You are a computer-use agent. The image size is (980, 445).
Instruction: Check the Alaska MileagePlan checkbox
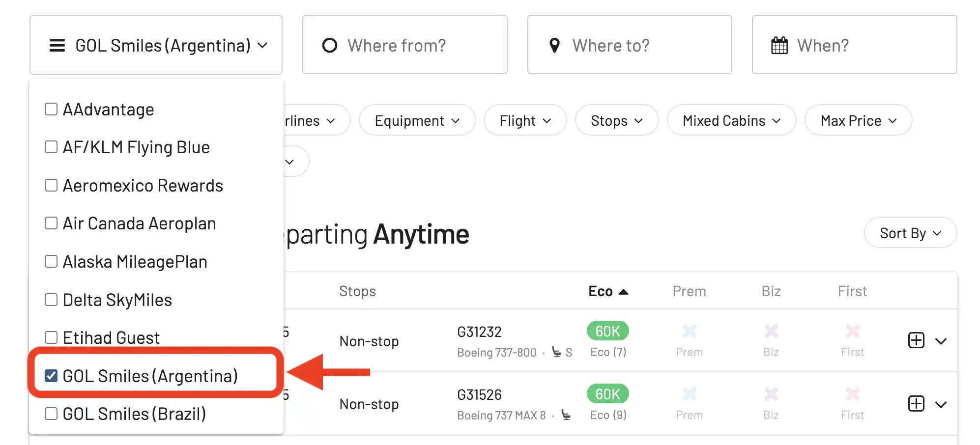(x=51, y=261)
